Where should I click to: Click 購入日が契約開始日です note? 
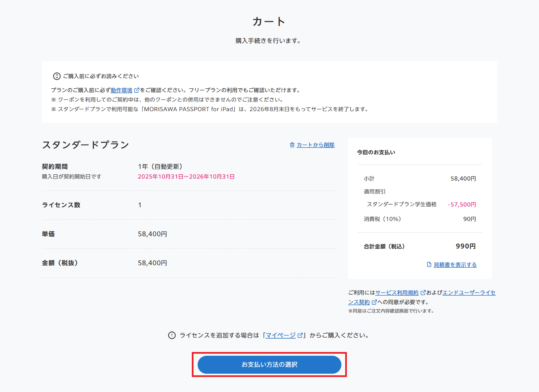coord(72,177)
